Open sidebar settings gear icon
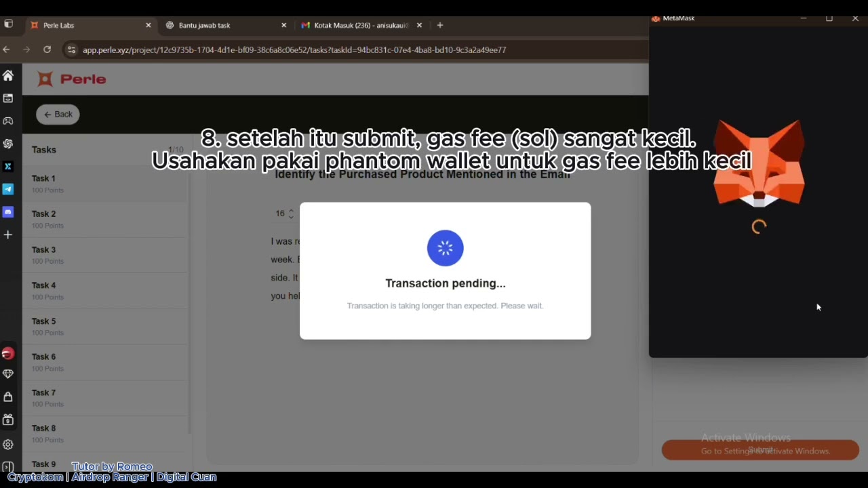 [8, 445]
